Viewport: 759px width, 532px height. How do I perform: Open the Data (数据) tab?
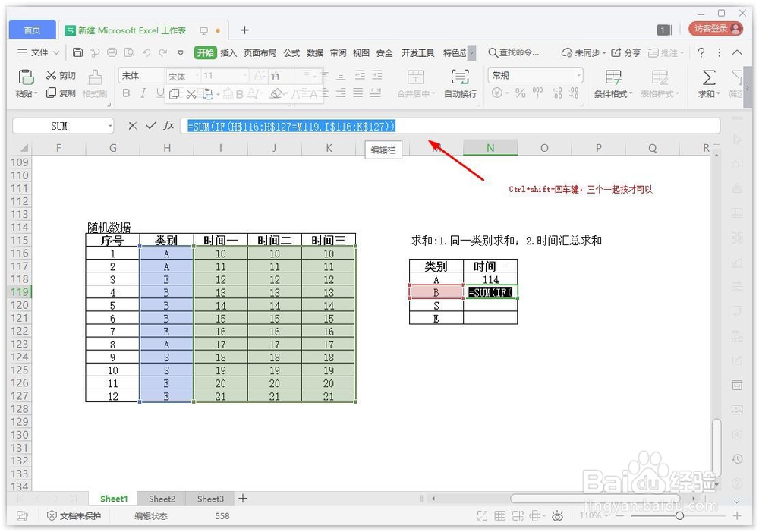pos(315,53)
